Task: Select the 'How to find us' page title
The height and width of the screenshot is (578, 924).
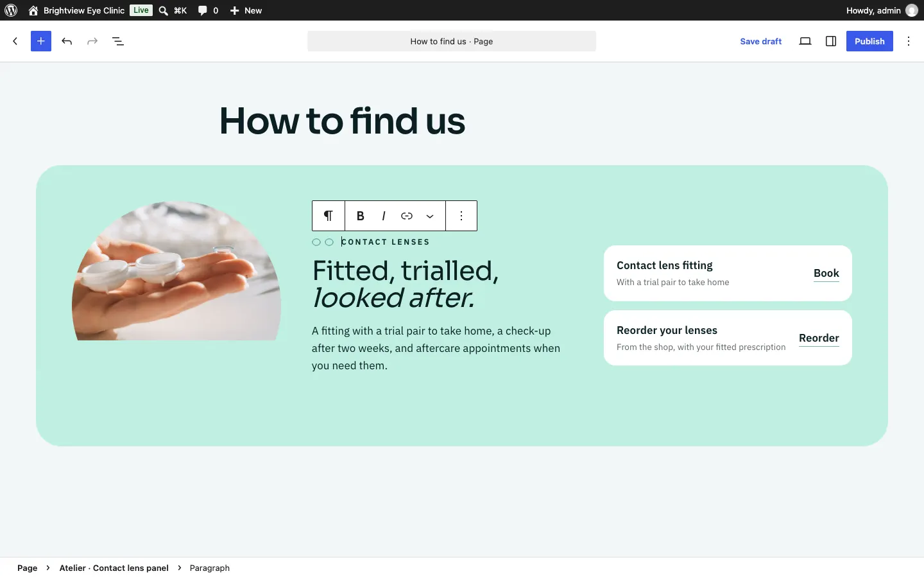Action: pyautogui.click(x=342, y=121)
